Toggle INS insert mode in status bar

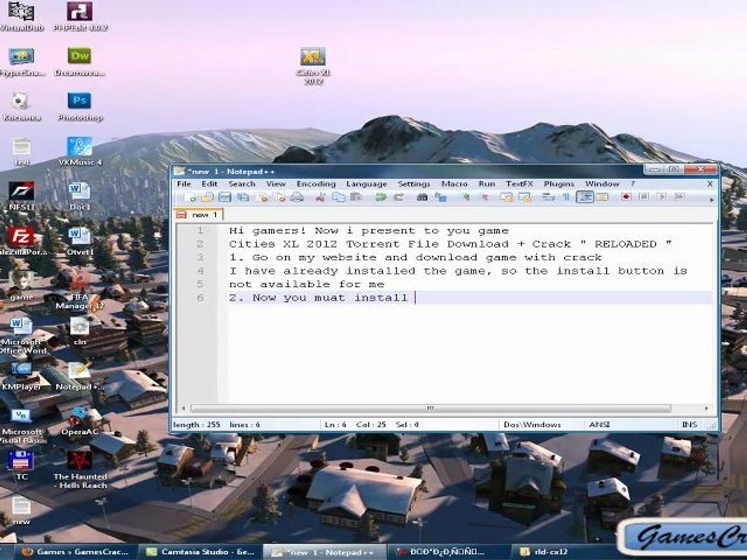[x=689, y=425]
